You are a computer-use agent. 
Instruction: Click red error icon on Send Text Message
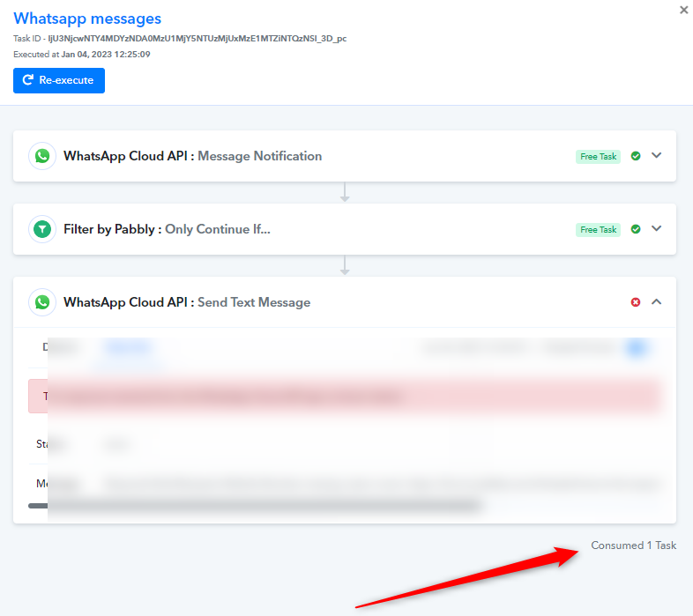pyautogui.click(x=636, y=302)
